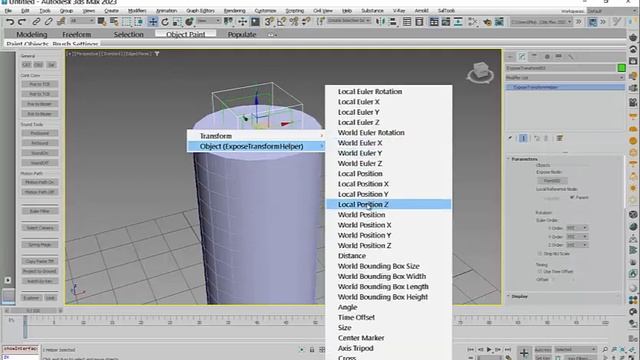The width and height of the screenshot is (640, 360).
Task: Collapse the Parameters rollout
Action: click(525, 159)
